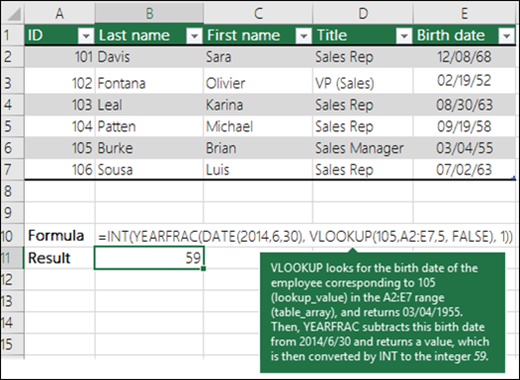
Task: Select column C header
Action: point(258,13)
